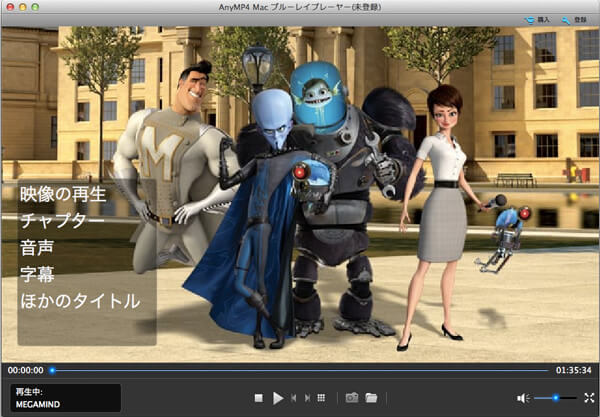This screenshot has width=600, height=417.
Task: Skip to the previous chapter
Action: 293,398
